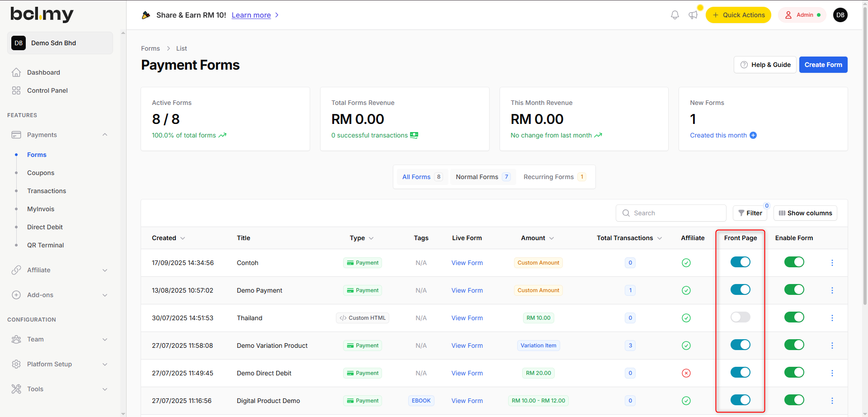Click the Payments card icon in the sidebar

click(16, 135)
